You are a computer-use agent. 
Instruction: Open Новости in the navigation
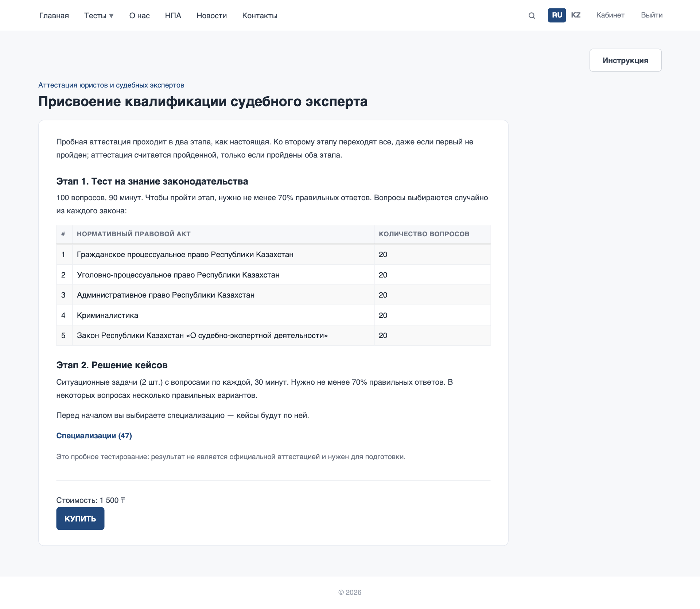211,16
